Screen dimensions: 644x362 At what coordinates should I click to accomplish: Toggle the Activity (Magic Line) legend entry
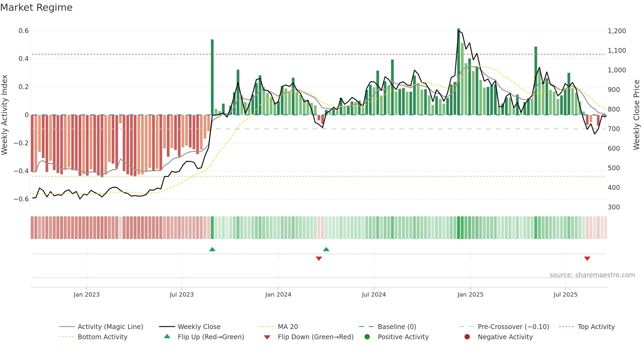[x=101, y=327]
